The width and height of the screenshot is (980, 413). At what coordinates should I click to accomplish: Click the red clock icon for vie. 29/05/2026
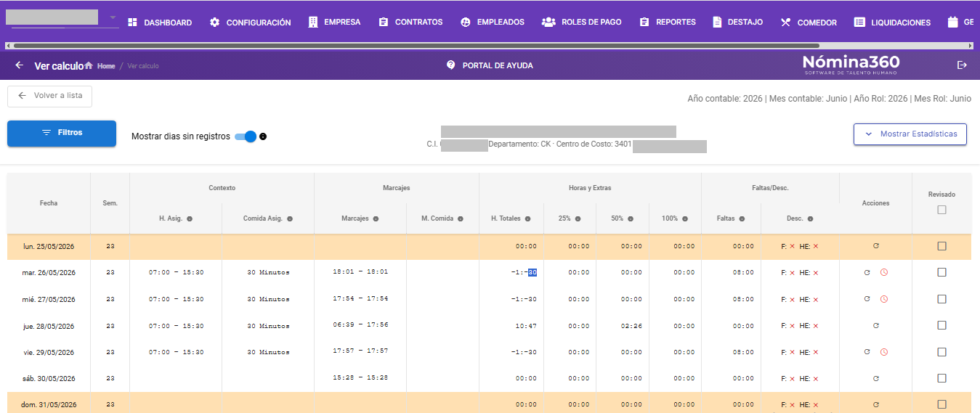point(884,352)
